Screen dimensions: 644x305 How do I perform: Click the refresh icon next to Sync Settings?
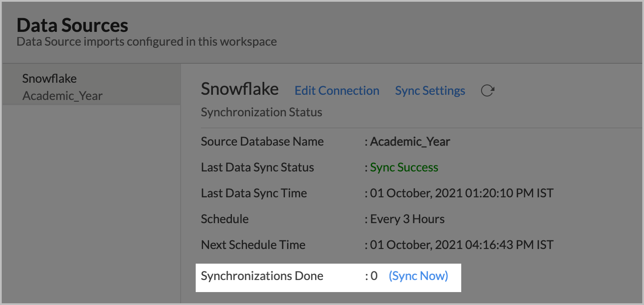coord(488,91)
